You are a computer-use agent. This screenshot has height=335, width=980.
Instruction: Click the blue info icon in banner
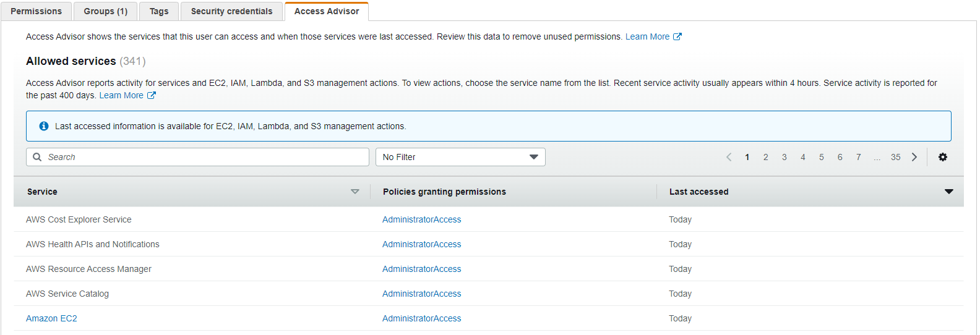point(44,126)
